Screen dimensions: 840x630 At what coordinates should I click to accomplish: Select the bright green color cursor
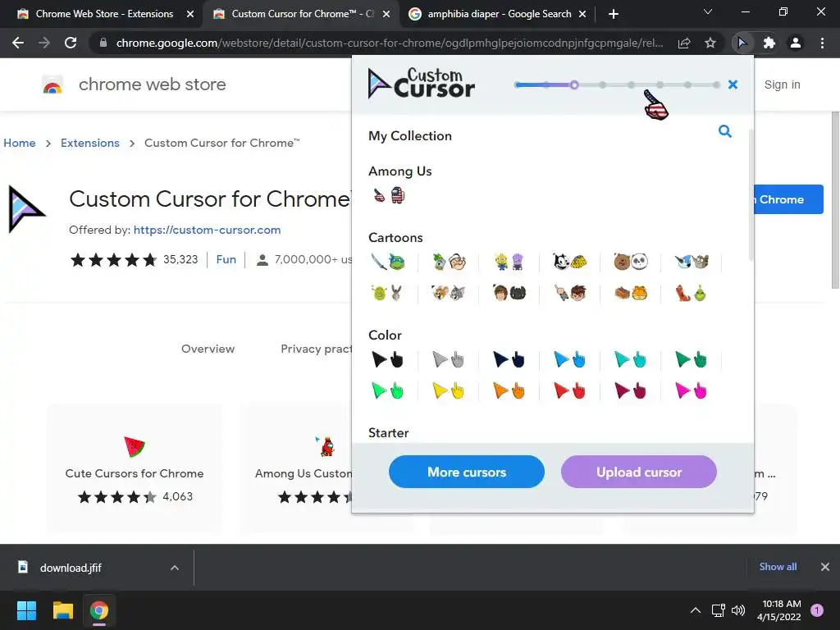coord(388,390)
